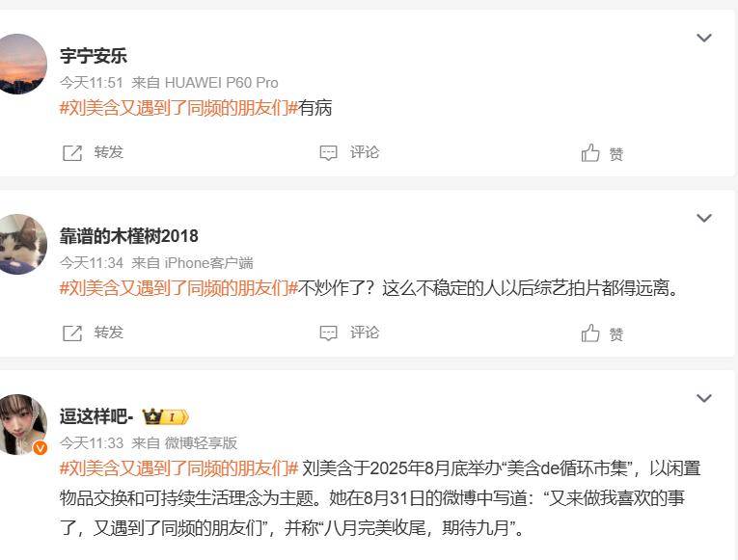Viewport: 738px width, 560px height.
Task: Open comment icon on 宇宁安乐's post
Action: tap(329, 153)
